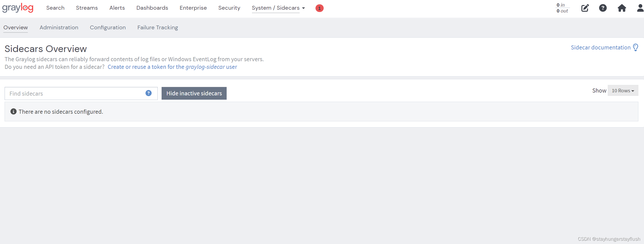Expand the 10 Rows page size dropdown
This screenshot has width=644, height=244.
623,91
